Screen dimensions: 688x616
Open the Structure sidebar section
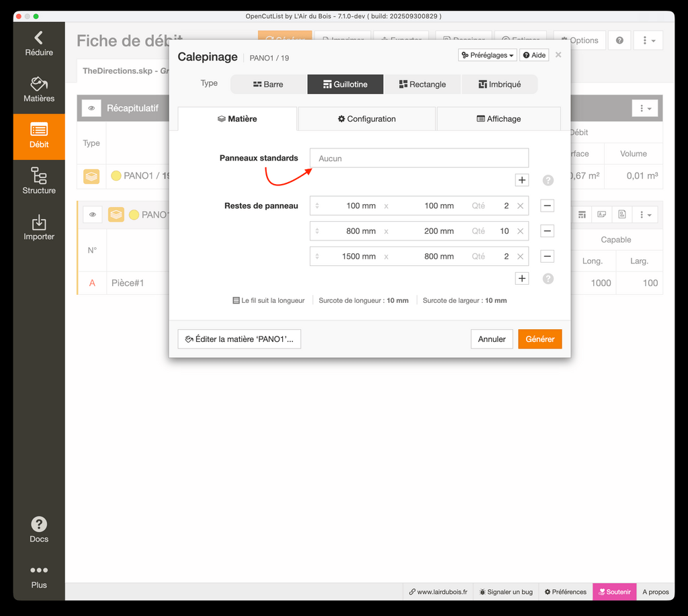point(39,181)
